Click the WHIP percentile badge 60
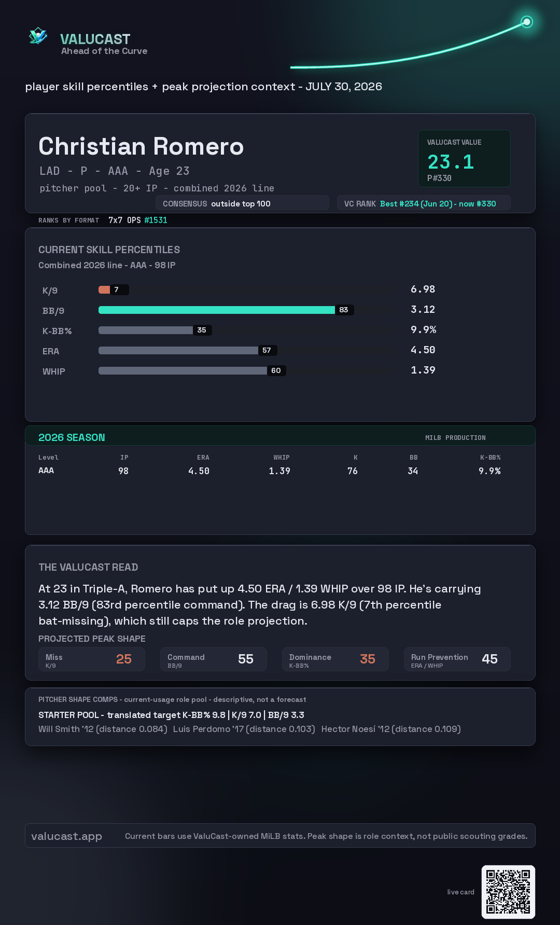560x925 pixels. (x=276, y=370)
